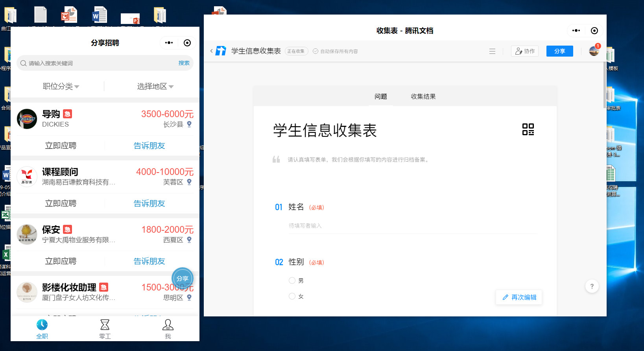Click the back arrow beside Tencent Docs logo
This screenshot has height=351, width=644.
(x=211, y=51)
